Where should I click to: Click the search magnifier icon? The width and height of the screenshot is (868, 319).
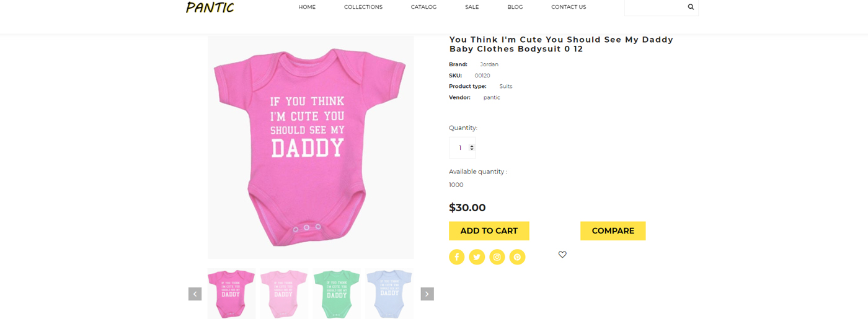click(x=691, y=7)
